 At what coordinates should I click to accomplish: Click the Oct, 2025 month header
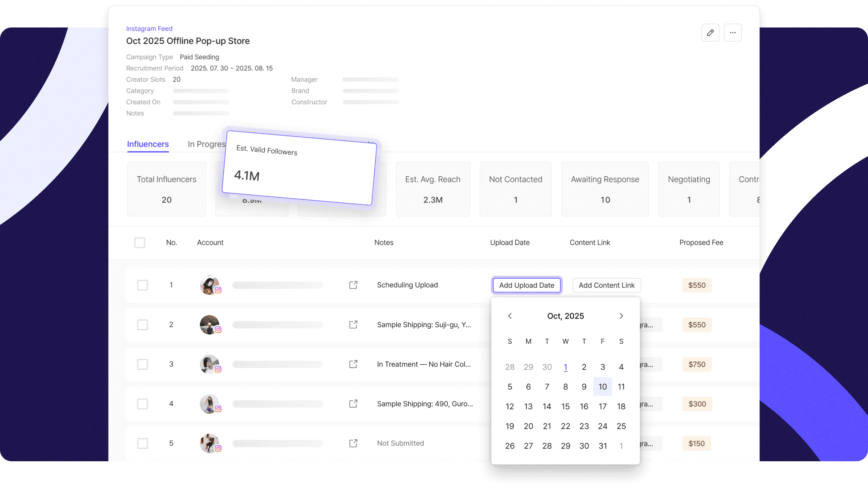[x=565, y=316]
